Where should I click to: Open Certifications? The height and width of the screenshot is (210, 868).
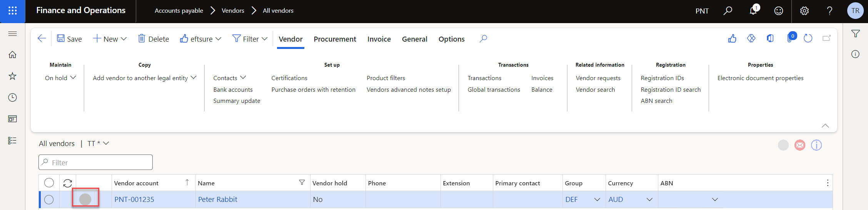[289, 78]
